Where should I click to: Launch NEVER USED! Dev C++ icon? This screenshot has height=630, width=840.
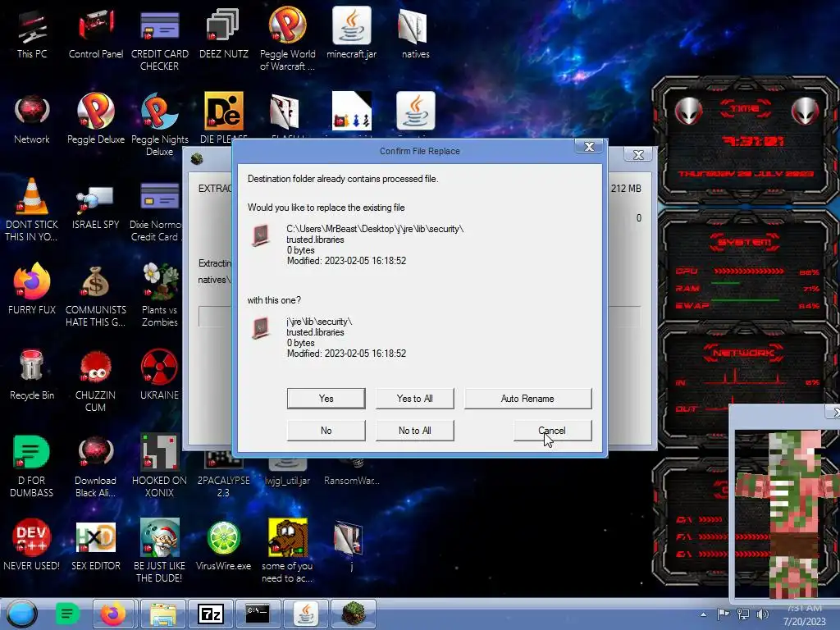(32, 545)
